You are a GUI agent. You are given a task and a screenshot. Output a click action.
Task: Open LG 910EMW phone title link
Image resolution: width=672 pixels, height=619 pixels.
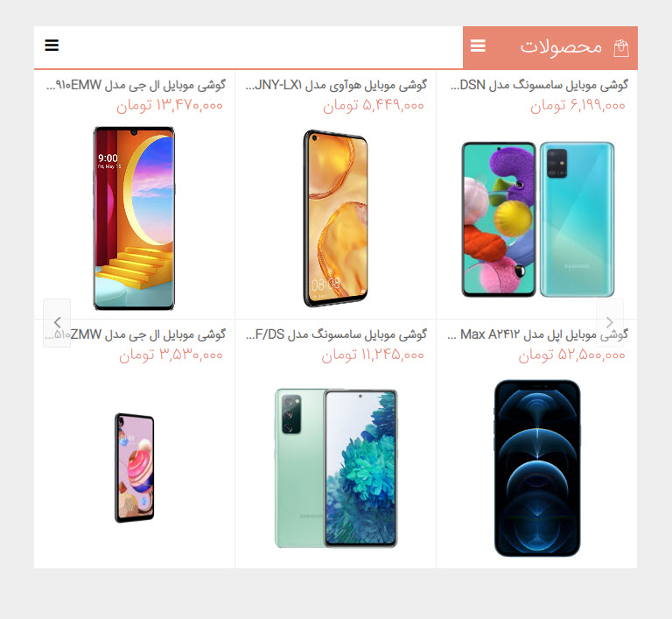click(x=136, y=85)
